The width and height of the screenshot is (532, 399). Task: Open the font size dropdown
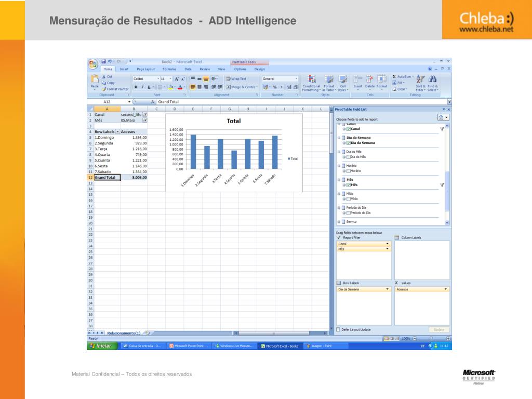tap(170, 79)
